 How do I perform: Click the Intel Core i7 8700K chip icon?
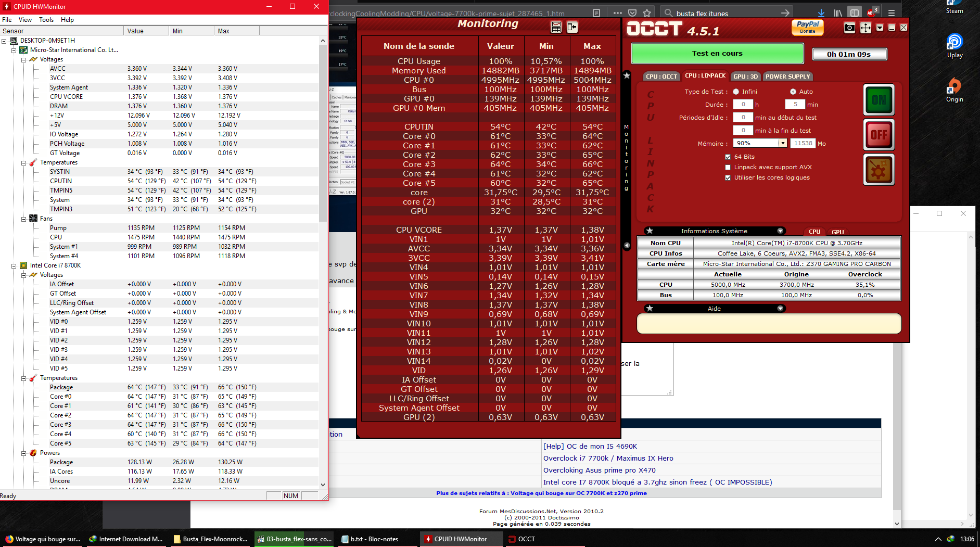[x=23, y=265]
